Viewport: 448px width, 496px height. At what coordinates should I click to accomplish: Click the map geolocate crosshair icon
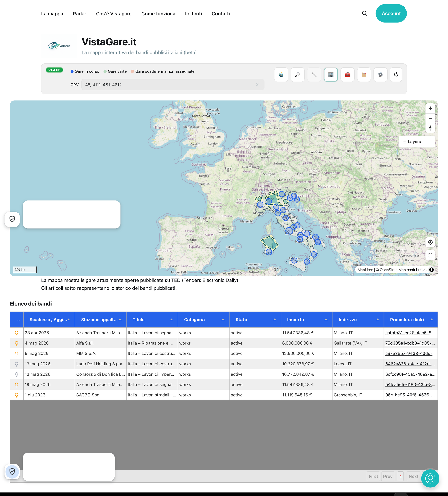pyautogui.click(x=430, y=242)
